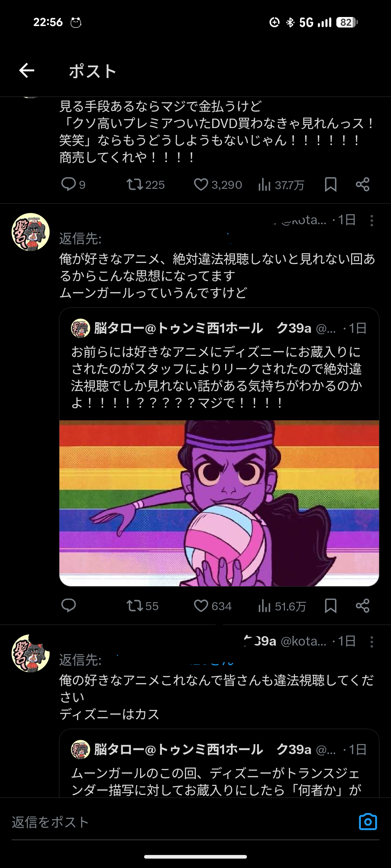View analytics for the 37.7万 views post
The width and height of the screenshot is (391, 868).
click(265, 185)
